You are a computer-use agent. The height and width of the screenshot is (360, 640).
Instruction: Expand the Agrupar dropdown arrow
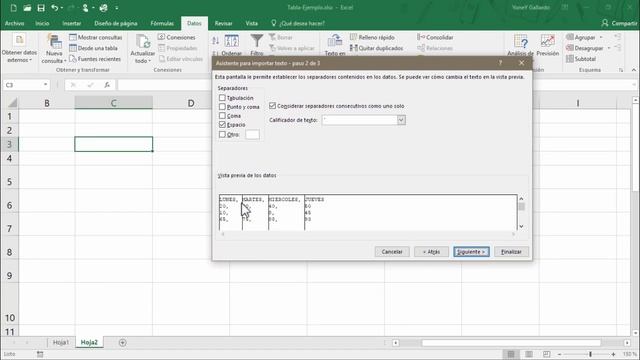[x=601, y=37]
